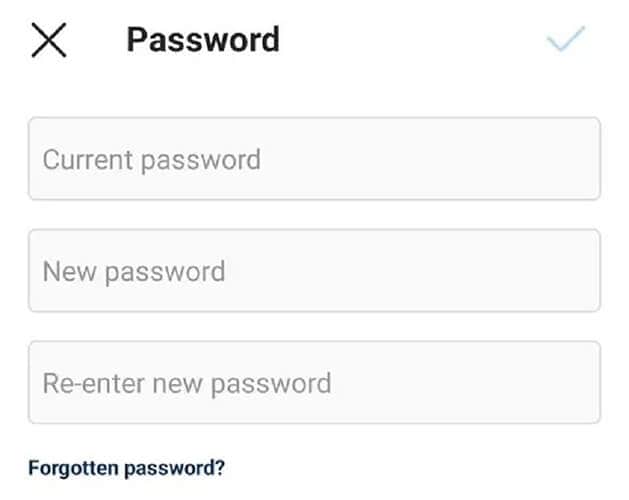The width and height of the screenshot is (629, 500).
Task: Select the Password title in the header
Action: pos(203,40)
